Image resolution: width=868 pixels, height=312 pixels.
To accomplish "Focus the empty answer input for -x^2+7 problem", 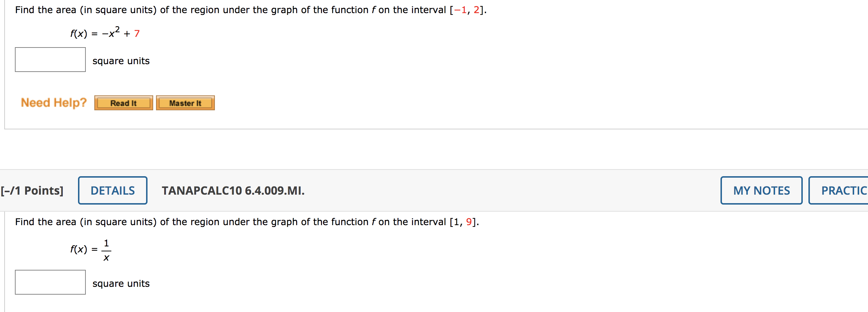I will click(50, 60).
